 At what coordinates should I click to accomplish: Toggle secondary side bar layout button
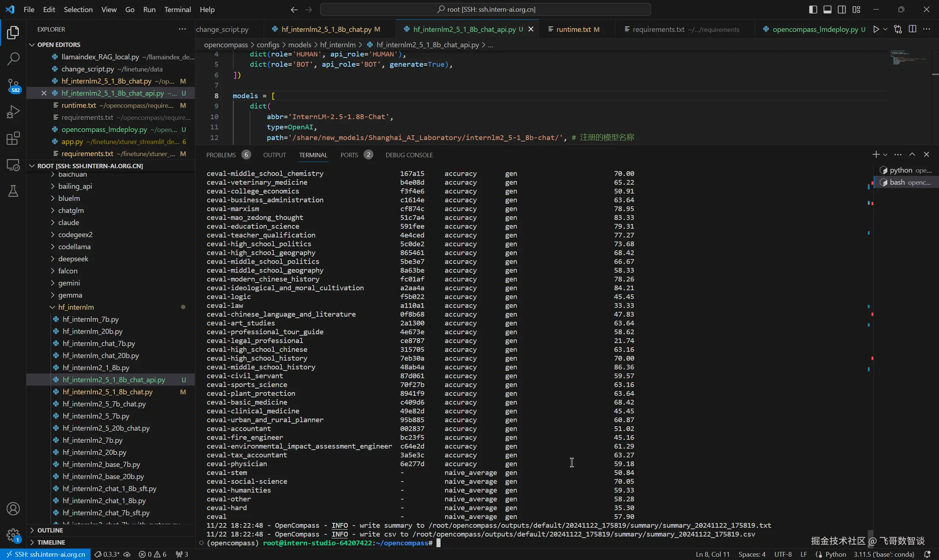click(841, 10)
